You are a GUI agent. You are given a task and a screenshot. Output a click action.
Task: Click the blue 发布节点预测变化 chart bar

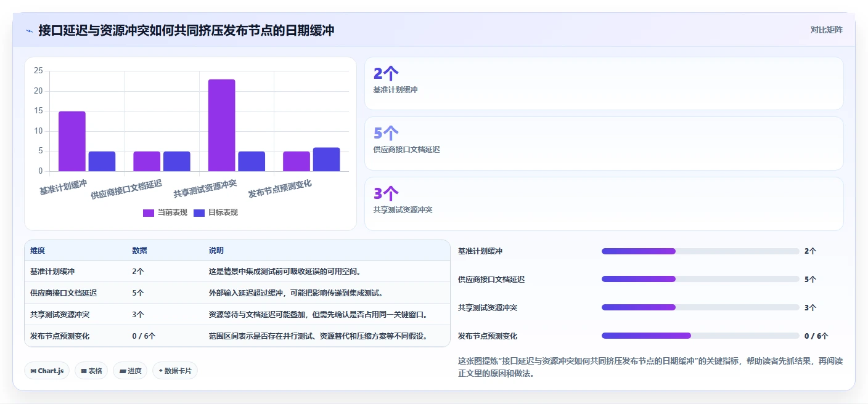click(326, 160)
